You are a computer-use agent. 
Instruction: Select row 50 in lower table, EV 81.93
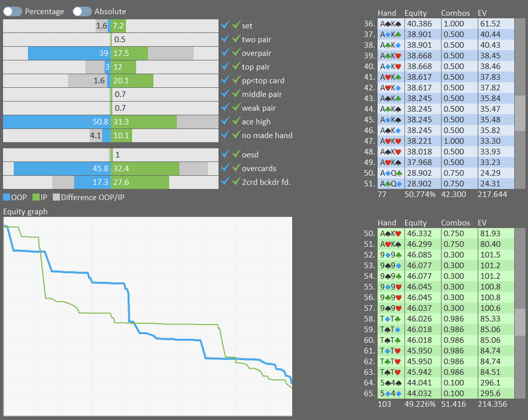[x=446, y=234]
